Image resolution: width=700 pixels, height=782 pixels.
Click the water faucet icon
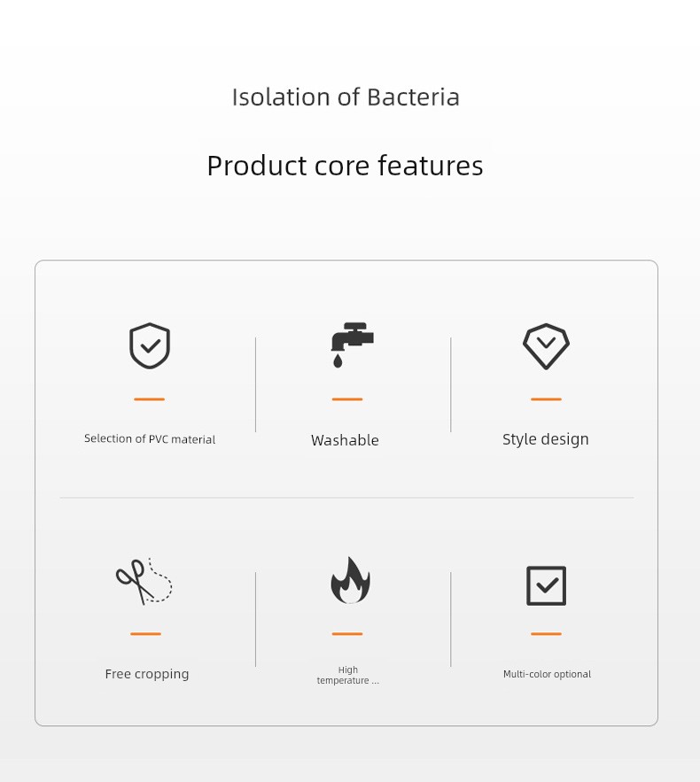pos(353,345)
